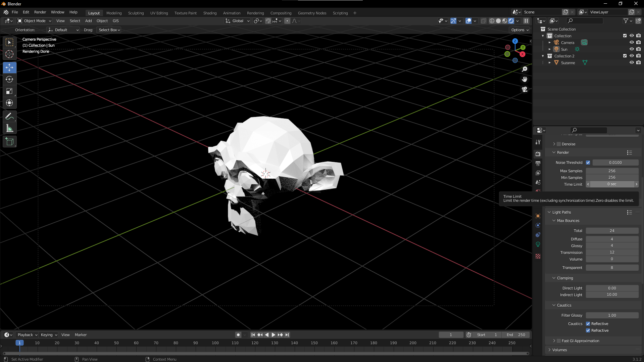The width and height of the screenshot is (644, 362).
Task: Click frame 100 on the timeline
Action: 215,343
